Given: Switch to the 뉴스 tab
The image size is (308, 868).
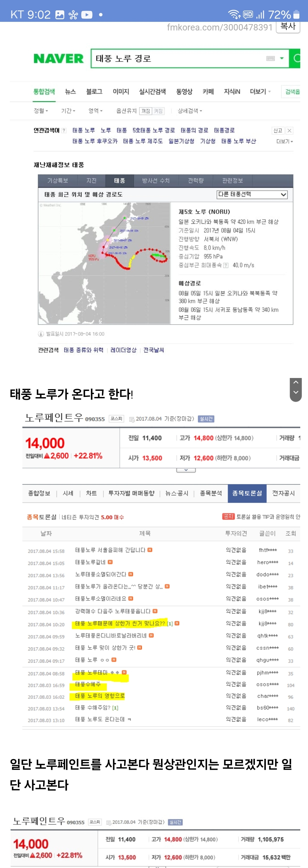Looking at the screenshot, I should point(70,92).
